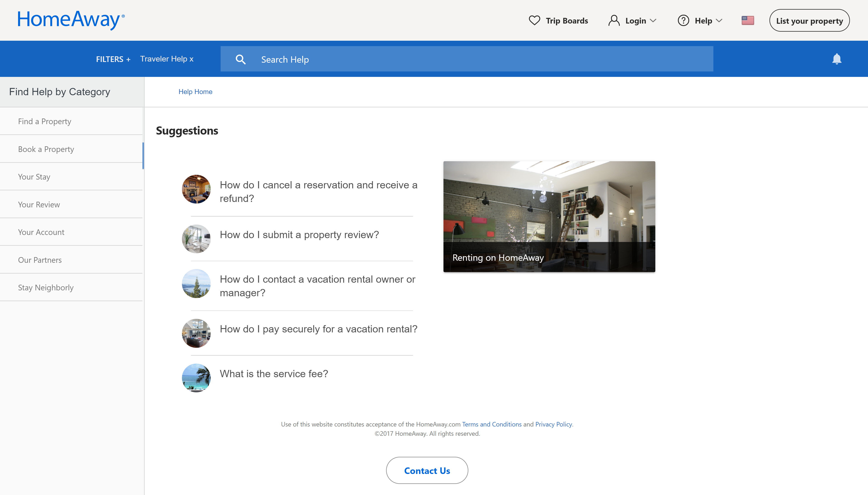Click the Suggestions heading

(x=187, y=131)
